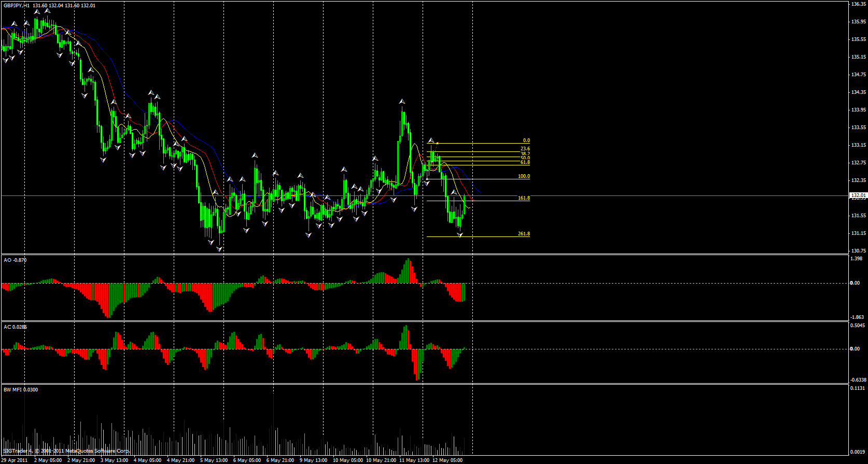The height and width of the screenshot is (464, 868).
Task: Click the 0.1131 MFI scale value
Action: point(858,388)
